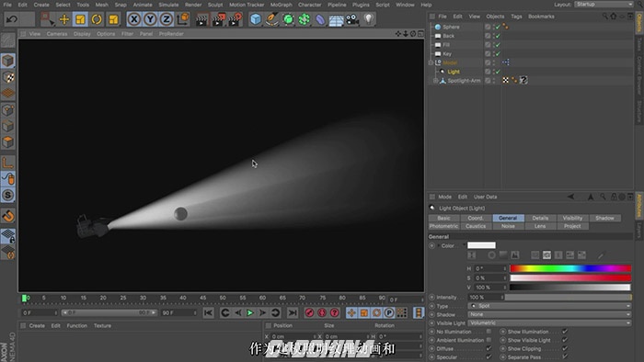
Task: Click frame 45 on the timeline
Action: point(202,298)
